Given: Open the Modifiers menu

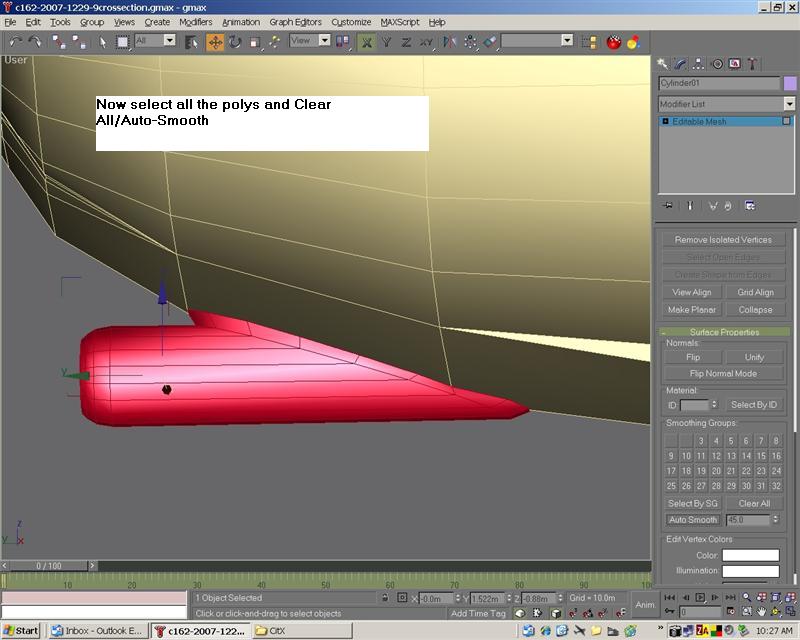Looking at the screenshot, I should tap(195, 22).
